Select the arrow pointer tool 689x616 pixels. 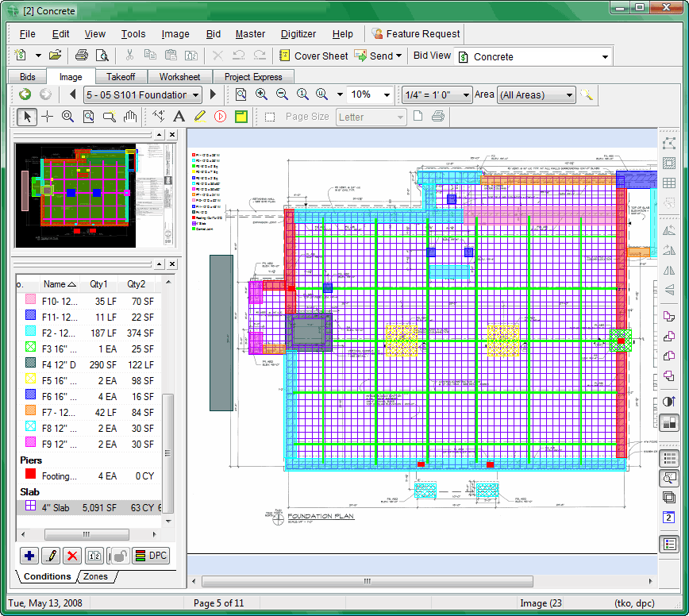pos(27,117)
